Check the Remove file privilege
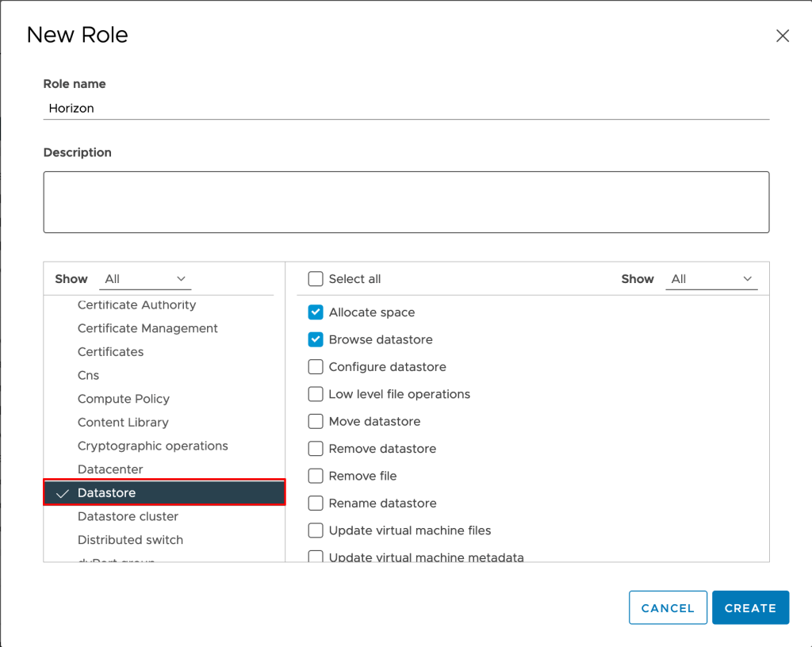The width and height of the screenshot is (812, 647). (316, 476)
